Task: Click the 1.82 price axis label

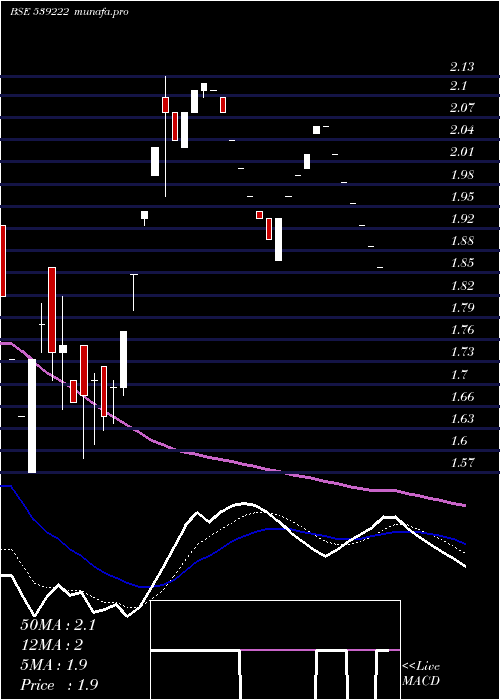Action: pos(462,285)
